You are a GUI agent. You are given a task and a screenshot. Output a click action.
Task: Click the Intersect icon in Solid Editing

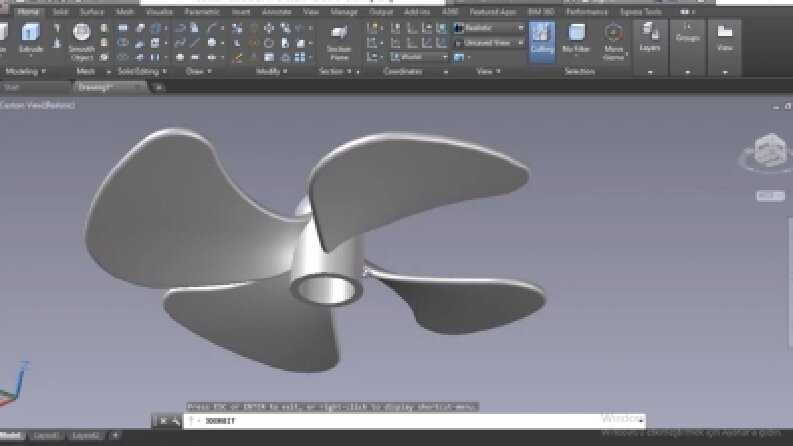tap(122, 57)
